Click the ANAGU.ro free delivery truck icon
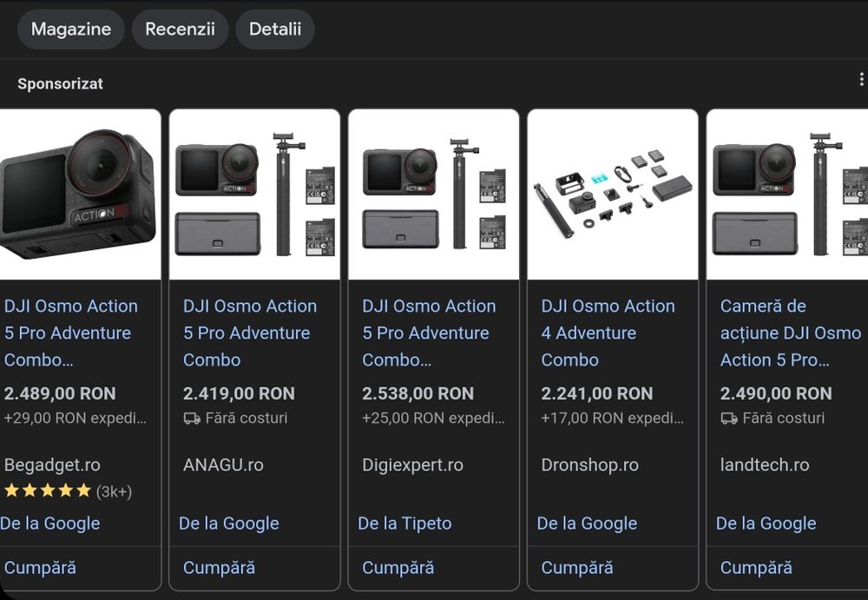 tap(192, 419)
